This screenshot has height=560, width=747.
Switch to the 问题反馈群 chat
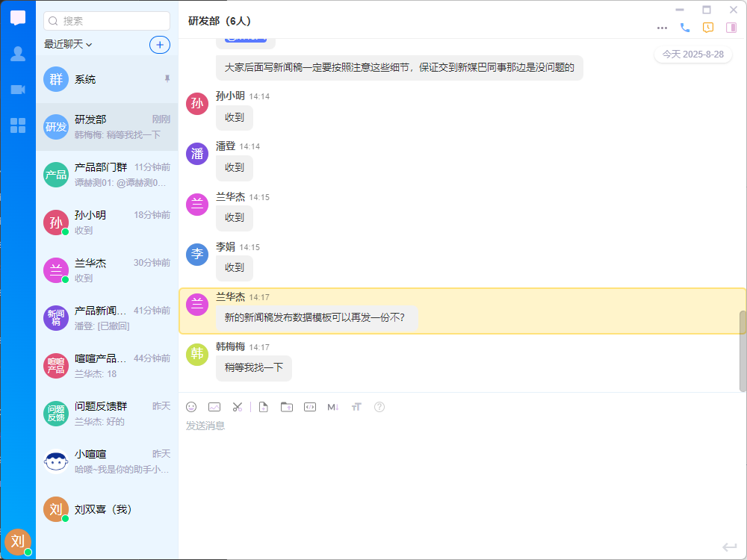107,414
